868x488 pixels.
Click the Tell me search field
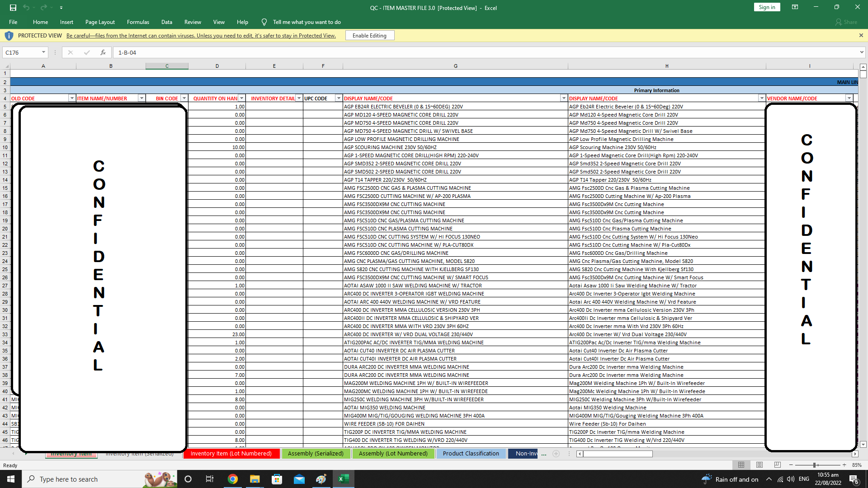click(x=307, y=22)
